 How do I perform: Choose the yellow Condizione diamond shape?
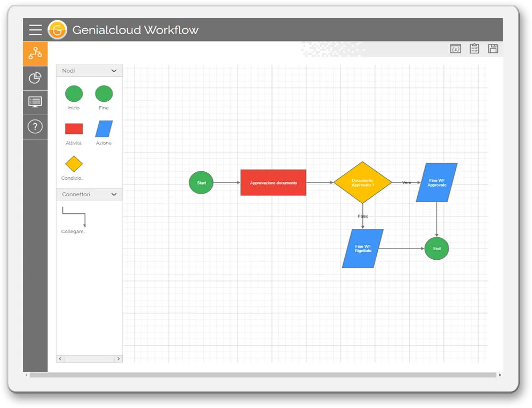(x=74, y=164)
